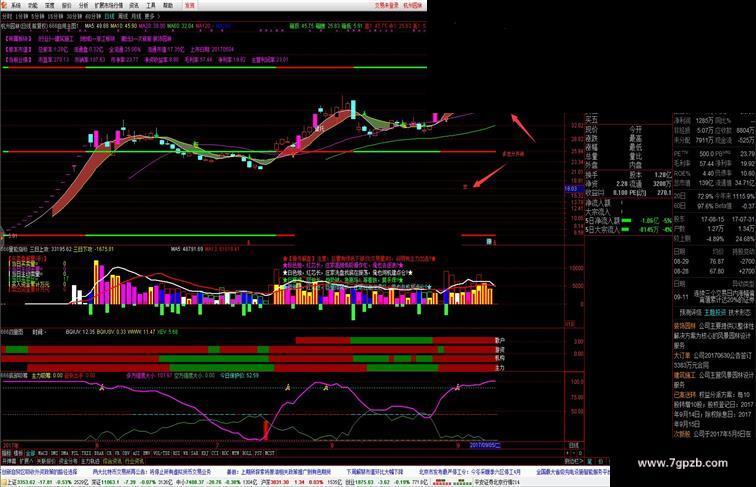This screenshot has height=487, width=756.
Task: Switch to 30分钟 chart period
Action: click(x=74, y=16)
